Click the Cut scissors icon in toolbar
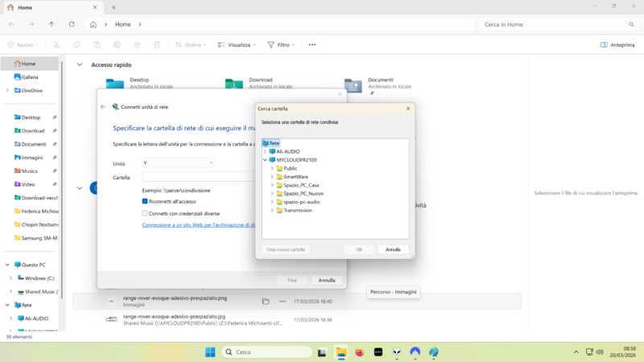The width and height of the screenshot is (644, 362). 56,45
